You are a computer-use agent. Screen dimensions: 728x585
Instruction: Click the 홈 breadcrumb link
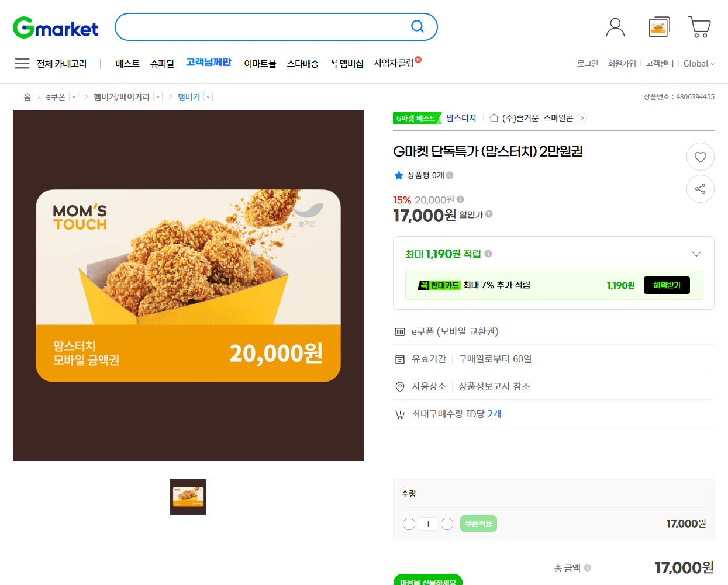click(27, 96)
